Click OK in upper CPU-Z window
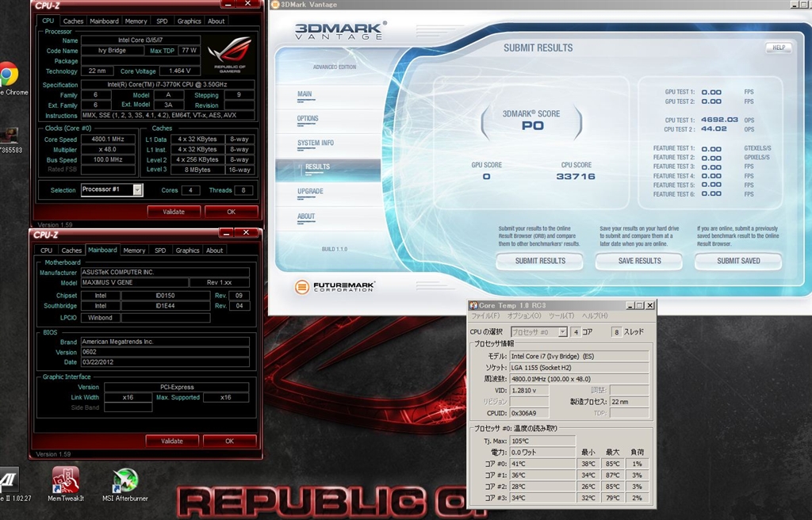Image resolution: width=812 pixels, height=520 pixels. (231, 212)
